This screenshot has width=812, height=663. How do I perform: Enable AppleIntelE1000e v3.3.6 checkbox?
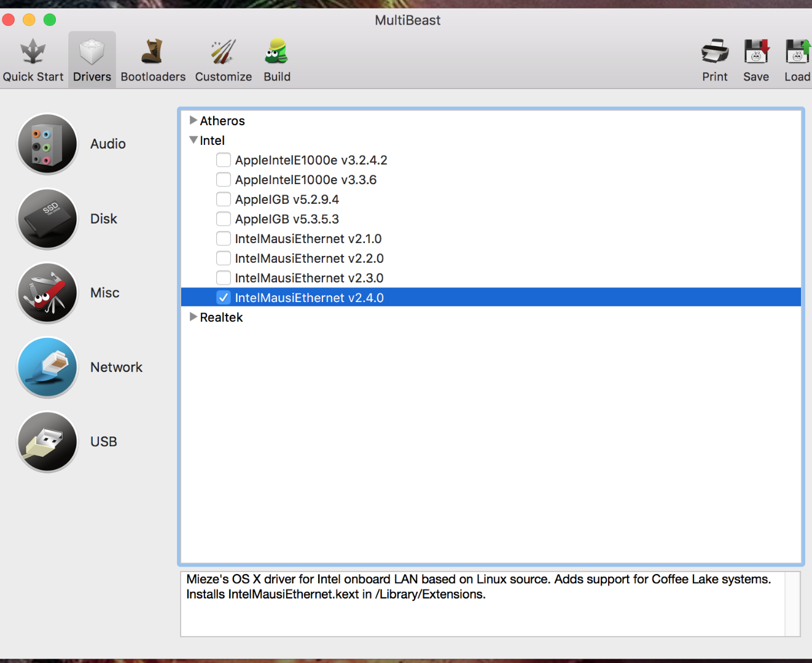click(x=224, y=180)
